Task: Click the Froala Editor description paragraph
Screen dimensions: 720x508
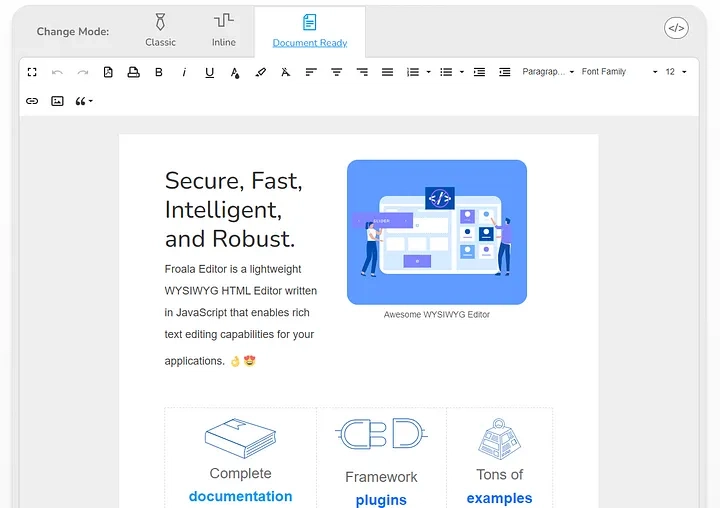Action: pos(241,315)
